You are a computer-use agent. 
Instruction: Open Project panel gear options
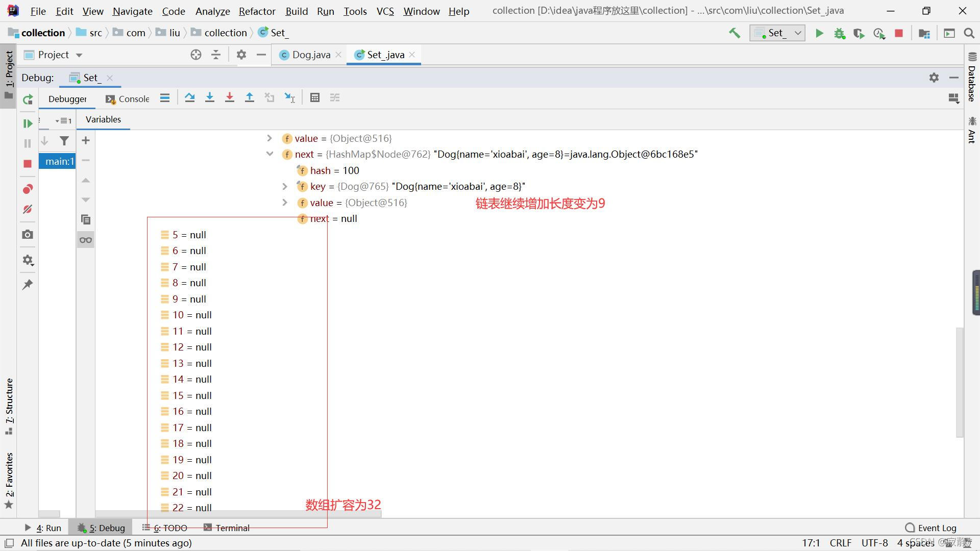[241, 55]
